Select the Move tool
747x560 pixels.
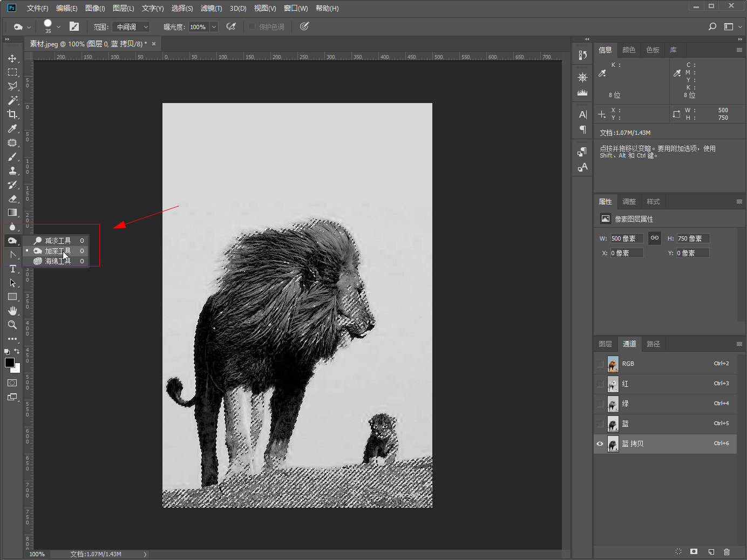tap(12, 58)
